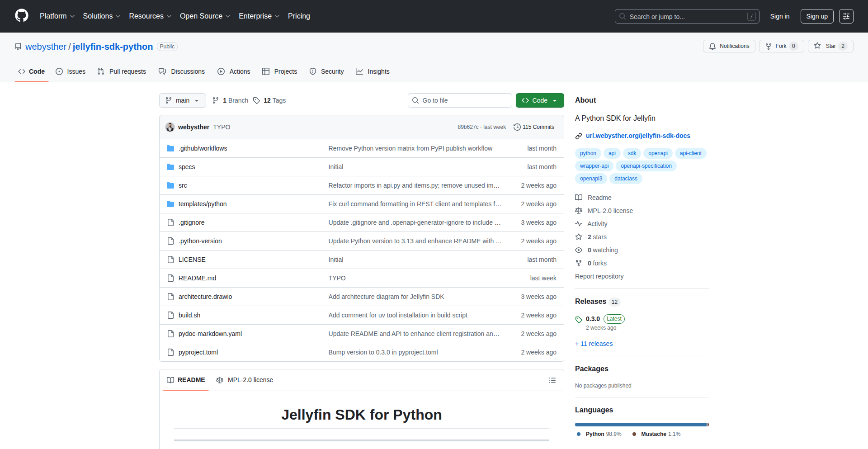Switch to the Pull requests tab

[x=122, y=71]
